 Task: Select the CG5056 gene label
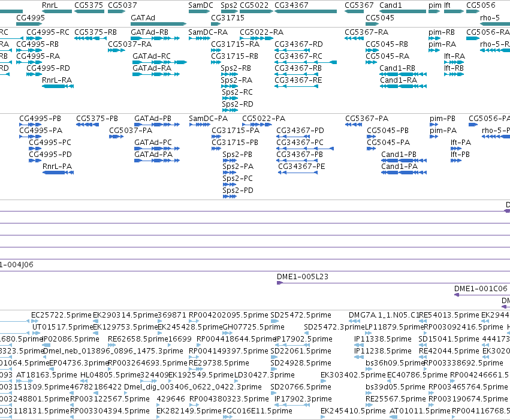(481, 5)
